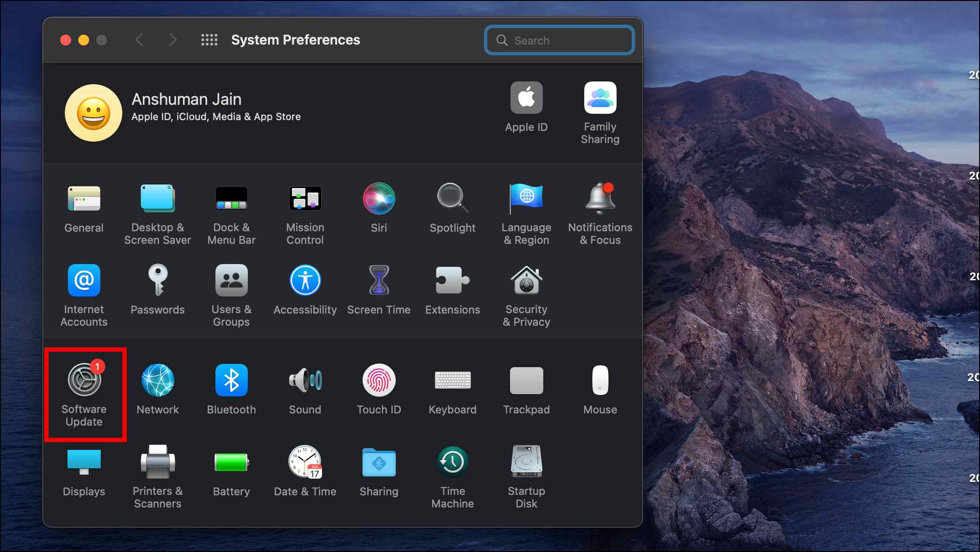Image resolution: width=980 pixels, height=552 pixels.
Task: Open Screen Time settings
Action: tap(379, 290)
